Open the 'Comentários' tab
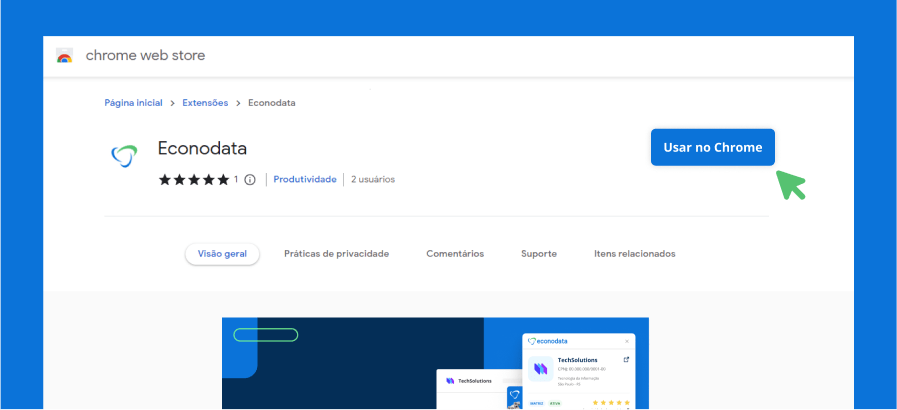The height and width of the screenshot is (410, 897). click(x=455, y=254)
